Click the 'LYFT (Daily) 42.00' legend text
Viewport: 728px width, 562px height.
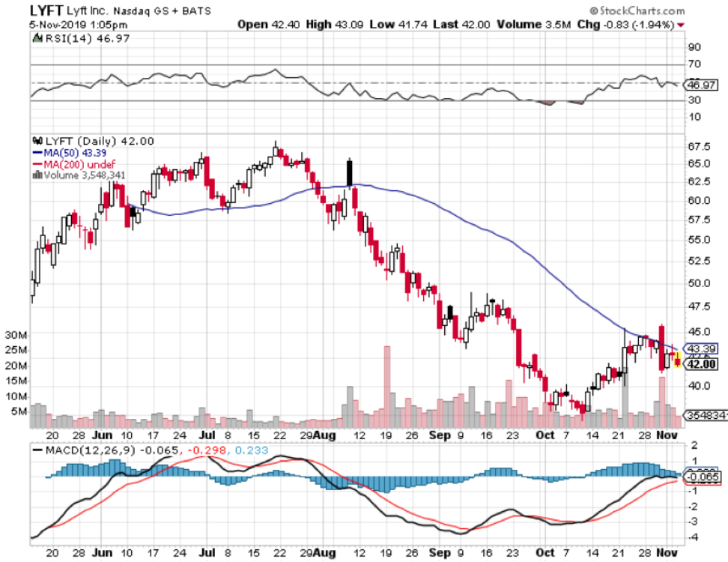pyautogui.click(x=100, y=141)
